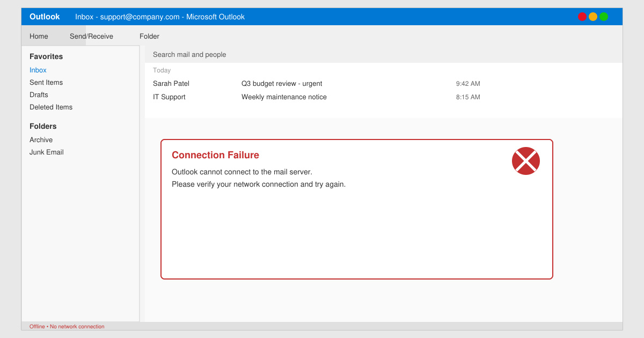The width and height of the screenshot is (644, 338).
Task: Click the green window control button
Action: (604, 17)
